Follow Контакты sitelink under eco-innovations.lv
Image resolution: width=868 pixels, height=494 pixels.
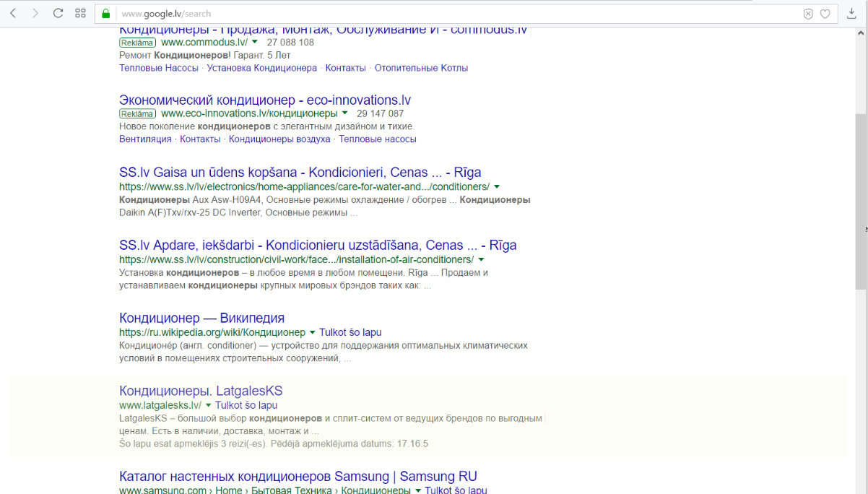[200, 139]
